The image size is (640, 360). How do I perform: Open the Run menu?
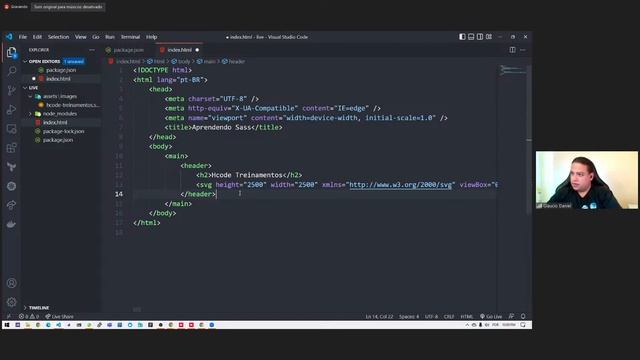pos(110,37)
